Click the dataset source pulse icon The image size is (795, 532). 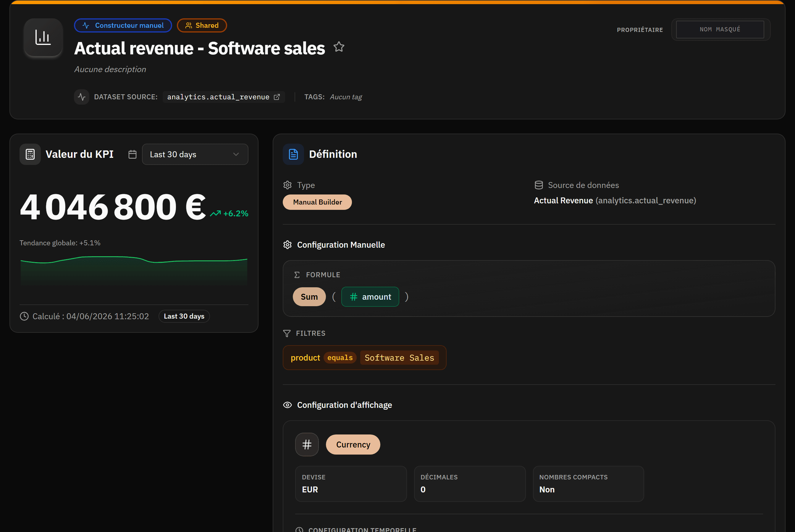81,97
